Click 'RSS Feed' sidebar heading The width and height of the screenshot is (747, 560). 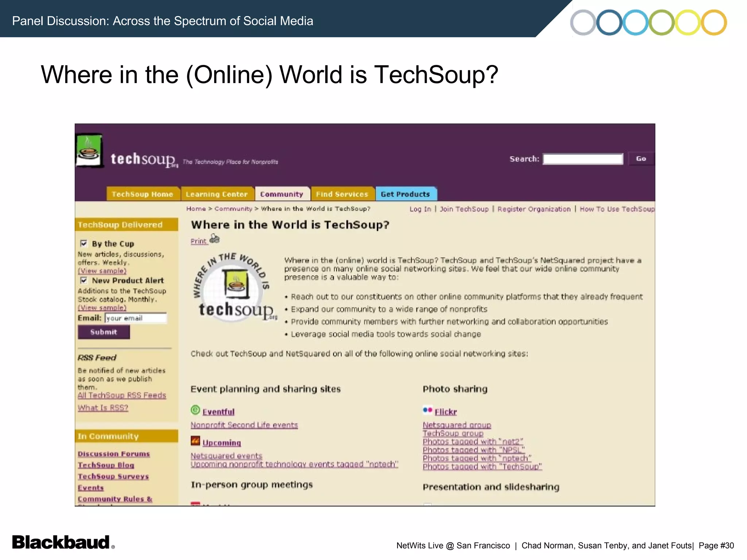click(97, 358)
